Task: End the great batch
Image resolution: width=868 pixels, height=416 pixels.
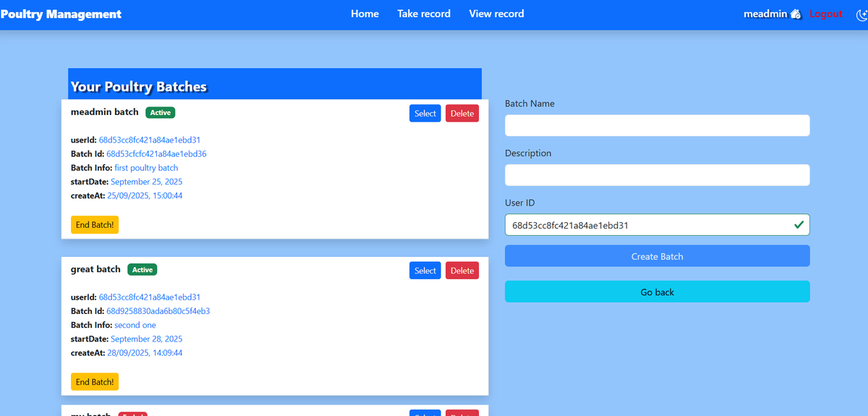Action: tap(95, 381)
